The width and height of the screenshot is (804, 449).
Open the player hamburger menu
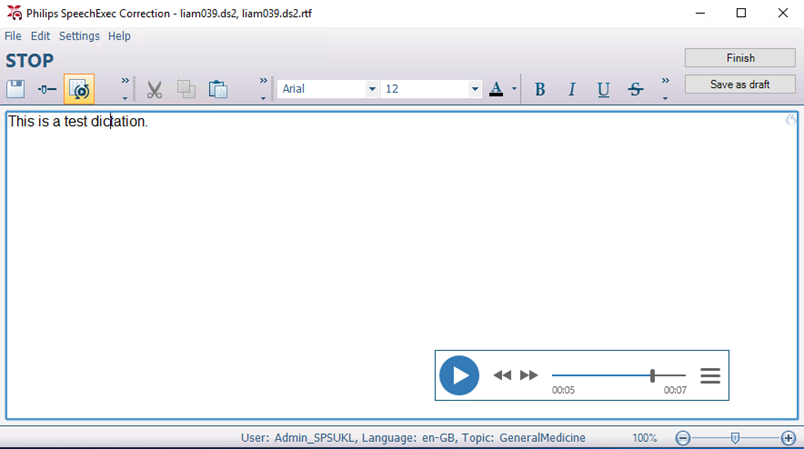(x=710, y=376)
